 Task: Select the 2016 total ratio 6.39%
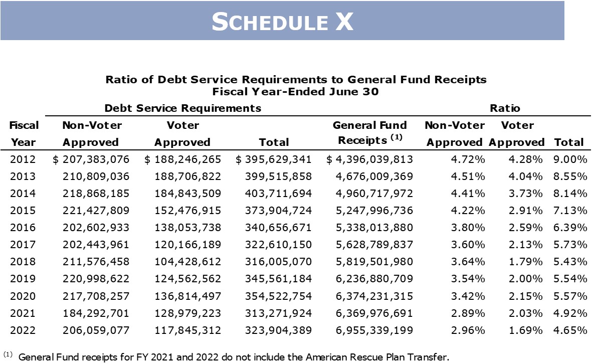[571, 228]
